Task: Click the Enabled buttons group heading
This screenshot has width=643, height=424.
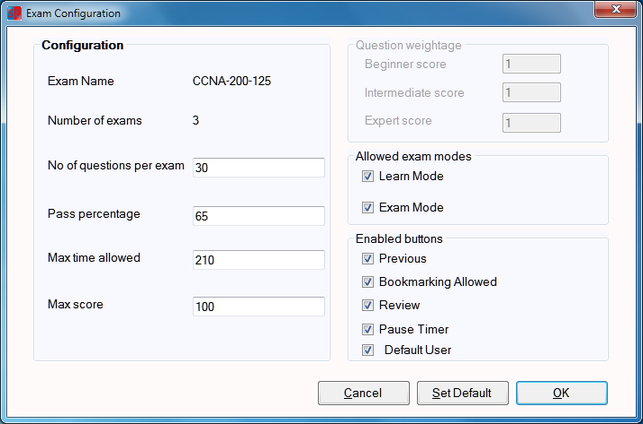Action: click(399, 239)
